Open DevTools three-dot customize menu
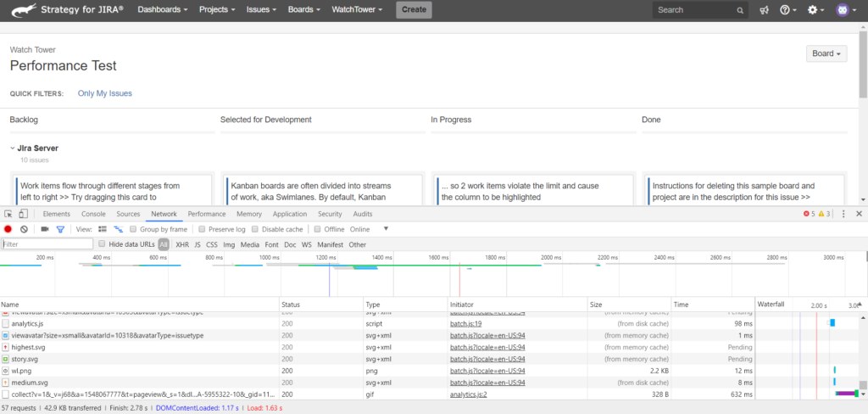The image size is (868, 414). (x=843, y=214)
